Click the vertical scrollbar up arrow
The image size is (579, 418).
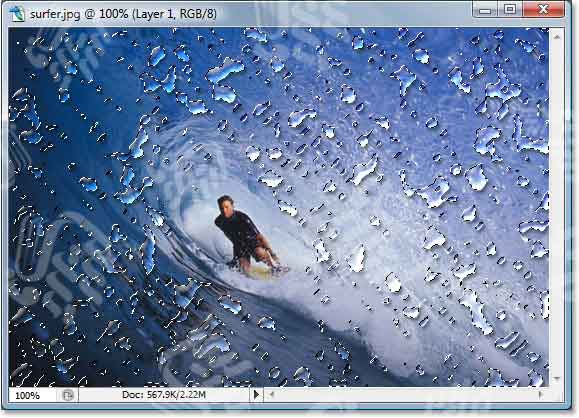[557, 37]
